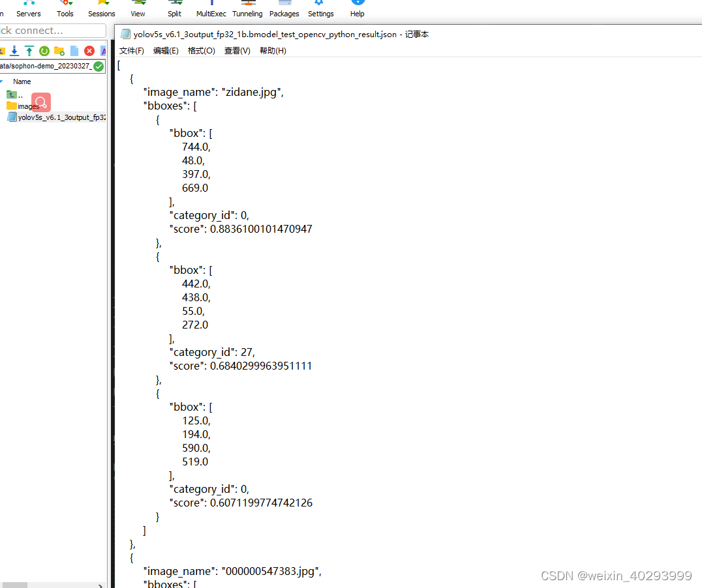The height and width of the screenshot is (588, 702).
Task: Click the purple letter icon at the SFTP toolbar edge
Action: [x=104, y=51]
